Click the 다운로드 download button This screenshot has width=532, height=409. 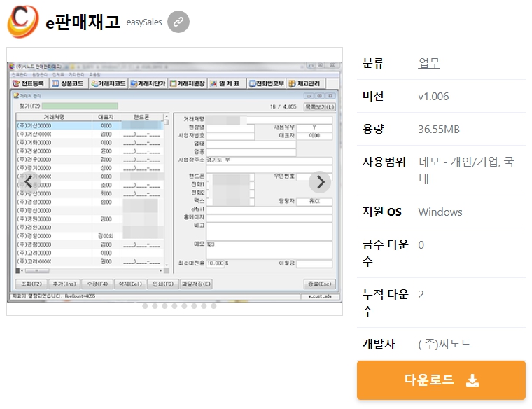[441, 380]
